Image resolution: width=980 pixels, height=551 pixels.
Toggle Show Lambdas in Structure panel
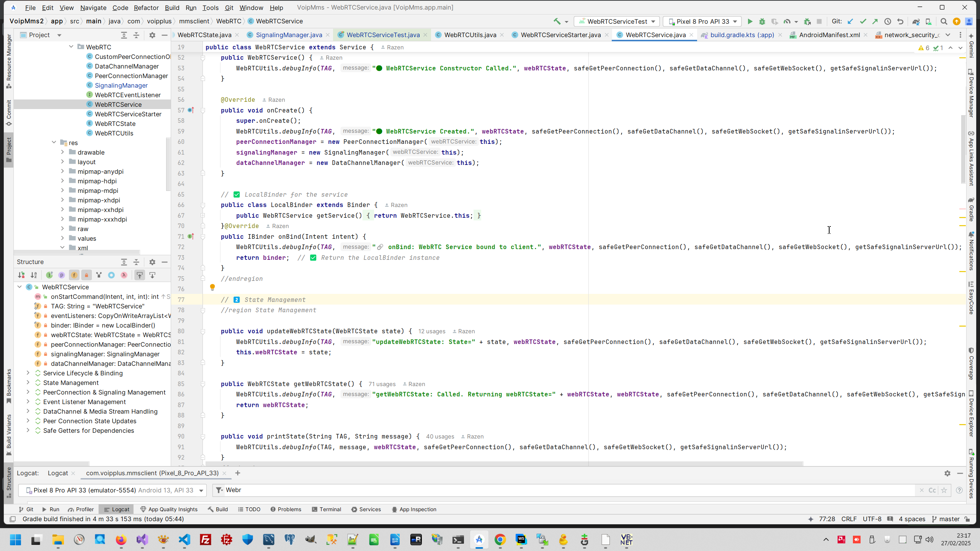click(x=124, y=275)
